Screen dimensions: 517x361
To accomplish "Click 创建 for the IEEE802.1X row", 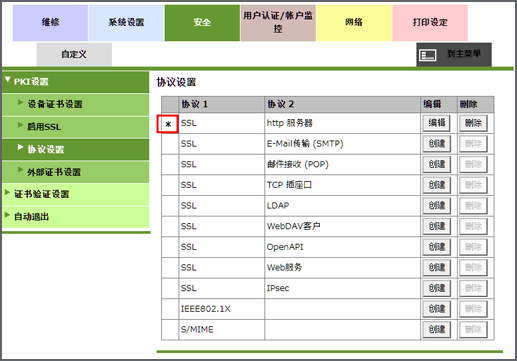I will [x=437, y=309].
